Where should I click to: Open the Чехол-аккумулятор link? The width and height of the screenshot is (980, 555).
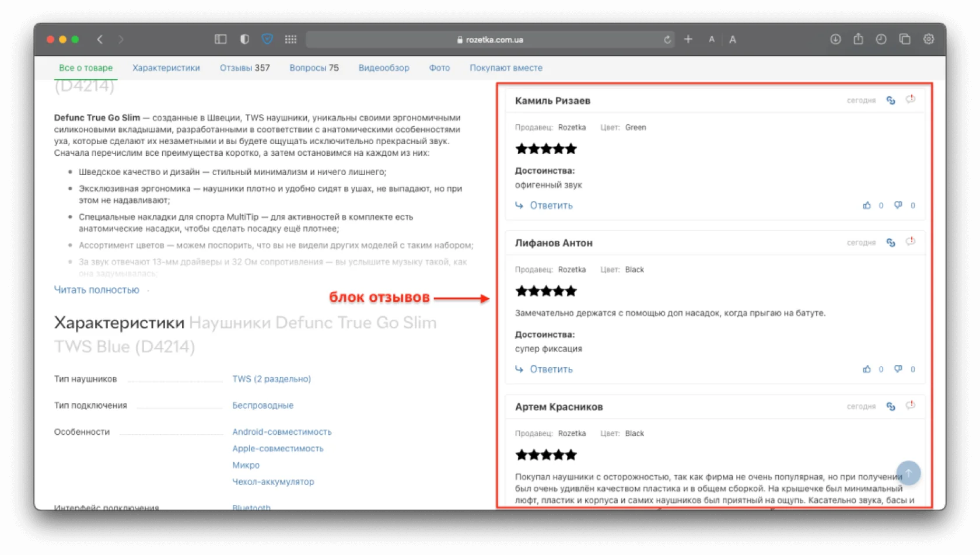point(273,481)
